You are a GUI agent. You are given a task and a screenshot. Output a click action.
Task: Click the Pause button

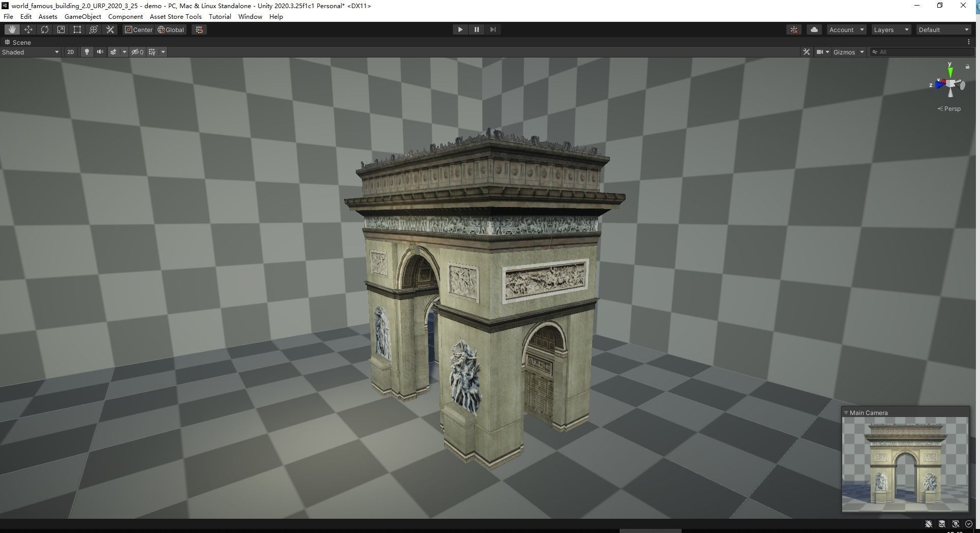coord(476,29)
